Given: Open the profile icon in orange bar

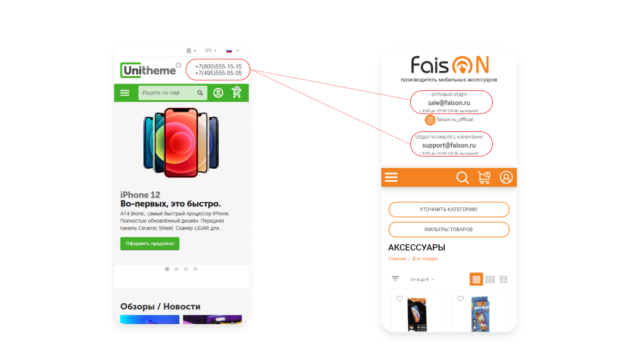Looking at the screenshot, I should 506,178.
